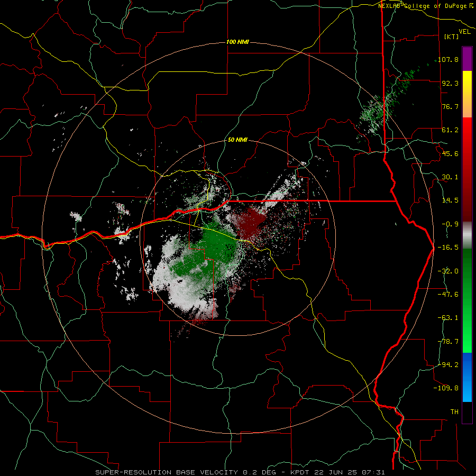Viewport: 476px width, 476px height.
Task: Click the "KPDT 22 JUN 25 07:31" timestamp
Action: click(x=337, y=472)
